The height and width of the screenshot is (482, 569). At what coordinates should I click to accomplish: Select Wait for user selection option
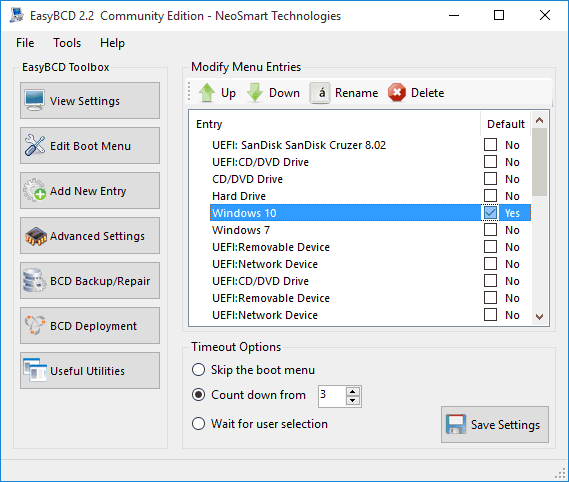coord(198,424)
